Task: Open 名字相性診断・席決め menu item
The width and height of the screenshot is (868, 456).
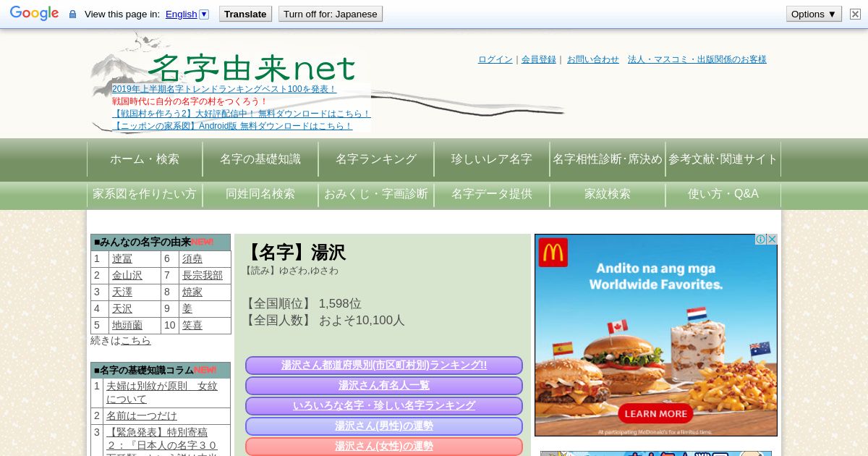Action: [x=608, y=159]
